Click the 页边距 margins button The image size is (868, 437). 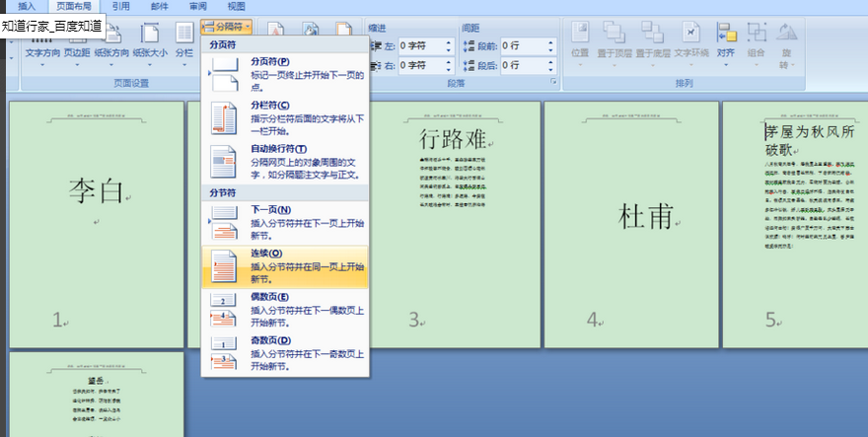tap(77, 53)
